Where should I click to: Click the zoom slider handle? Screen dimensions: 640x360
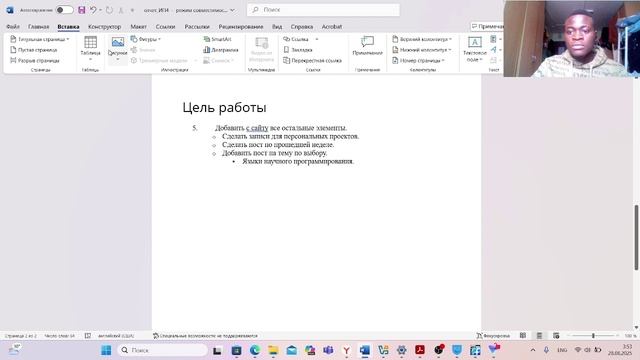[x=593, y=336]
